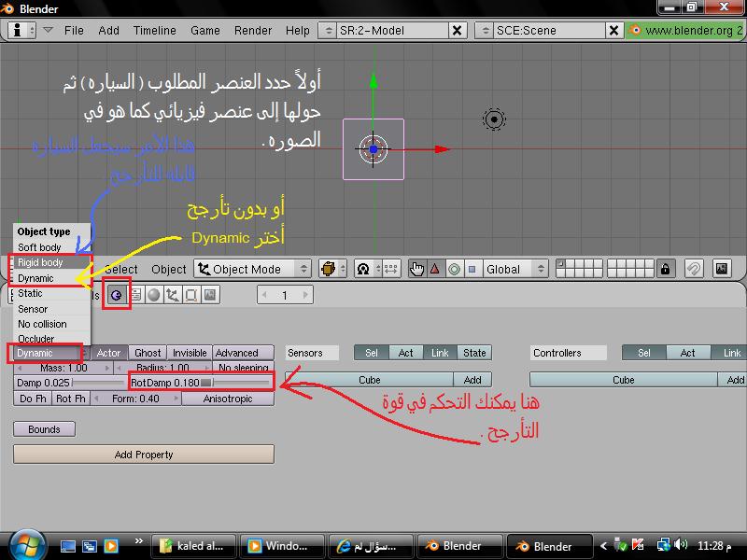Open the Global orientation dropdown
Image resolution: width=747 pixels, height=560 pixels.
point(514,269)
